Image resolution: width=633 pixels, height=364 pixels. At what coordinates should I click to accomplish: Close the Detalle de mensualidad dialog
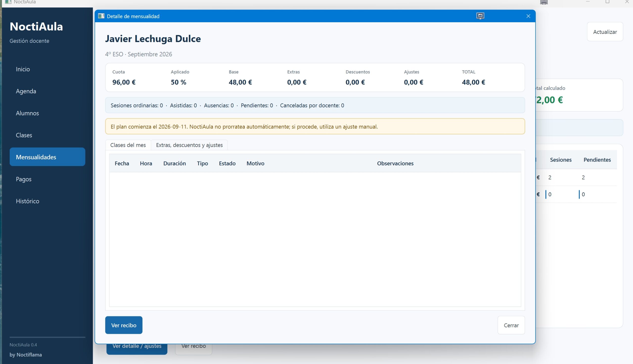click(x=528, y=16)
